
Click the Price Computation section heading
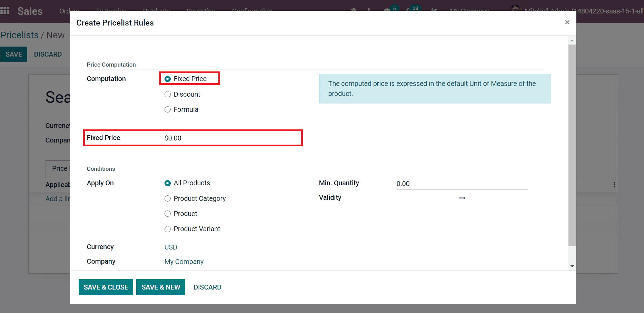pos(111,65)
